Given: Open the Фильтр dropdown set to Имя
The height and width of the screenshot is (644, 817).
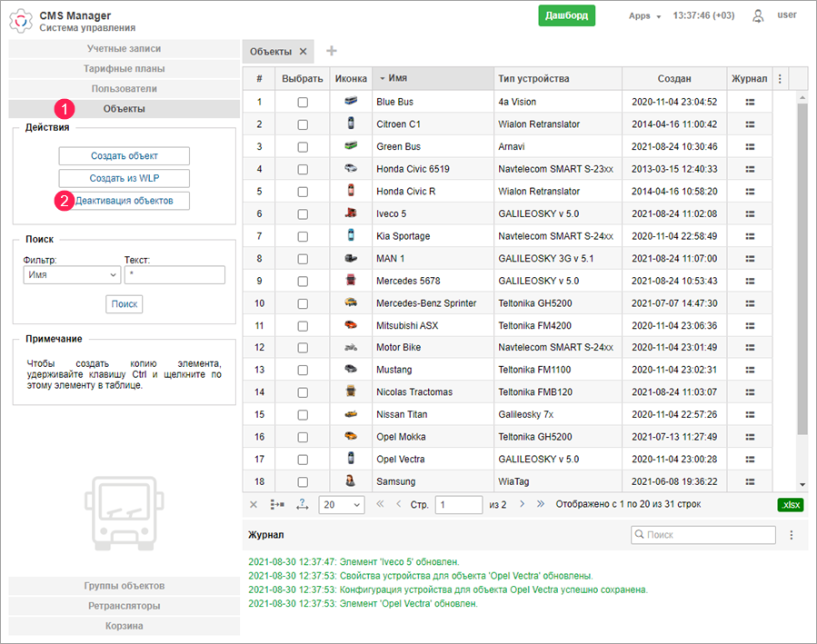Looking at the screenshot, I should (x=72, y=274).
